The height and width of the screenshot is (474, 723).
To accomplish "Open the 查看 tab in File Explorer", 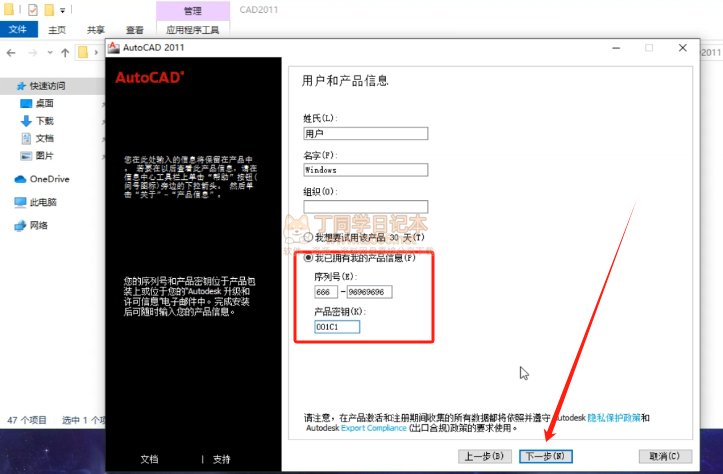I will point(135,30).
